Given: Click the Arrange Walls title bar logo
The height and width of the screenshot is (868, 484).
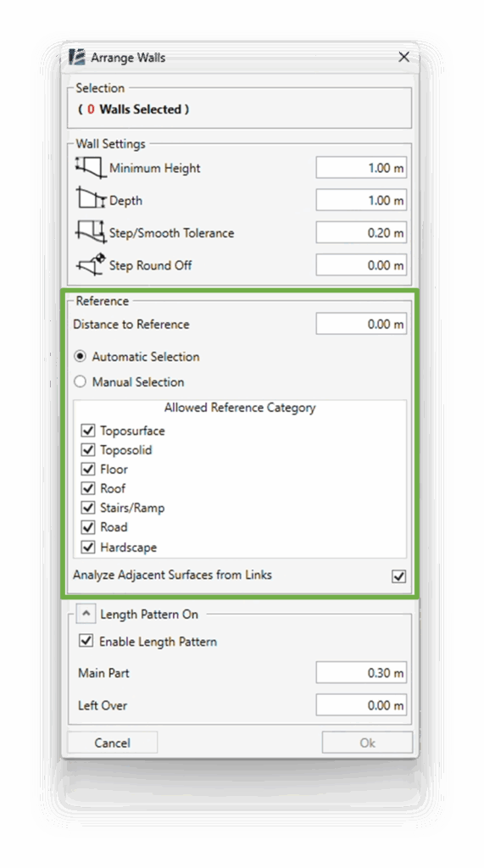Looking at the screenshot, I should (77, 57).
